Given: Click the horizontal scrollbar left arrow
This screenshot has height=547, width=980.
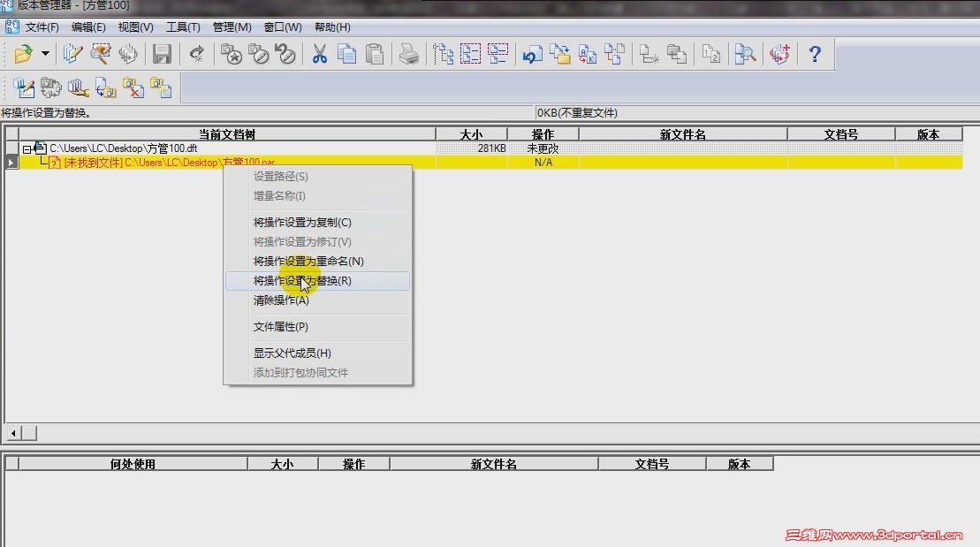Looking at the screenshot, I should tap(13, 433).
